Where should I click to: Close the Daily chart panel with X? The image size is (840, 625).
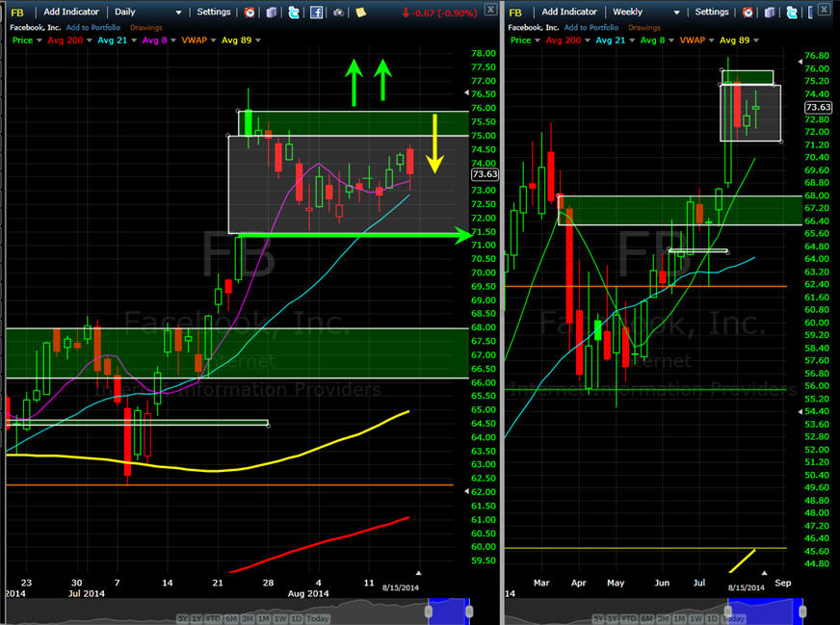pos(490,9)
